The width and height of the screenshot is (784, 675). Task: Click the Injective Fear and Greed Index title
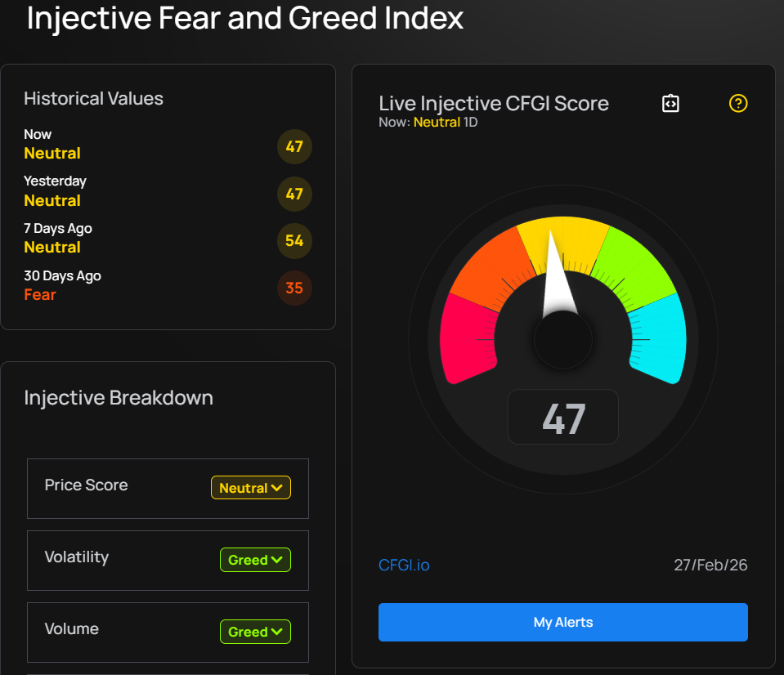(x=245, y=18)
